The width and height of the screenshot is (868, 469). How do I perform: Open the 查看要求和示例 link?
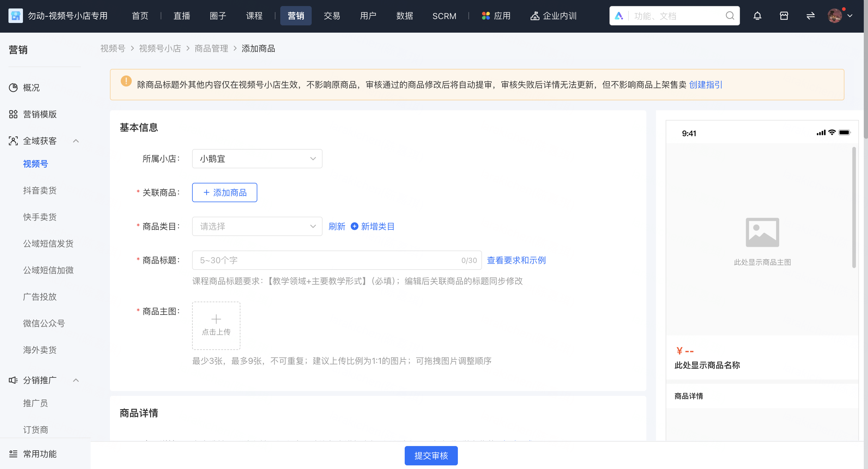tap(516, 260)
